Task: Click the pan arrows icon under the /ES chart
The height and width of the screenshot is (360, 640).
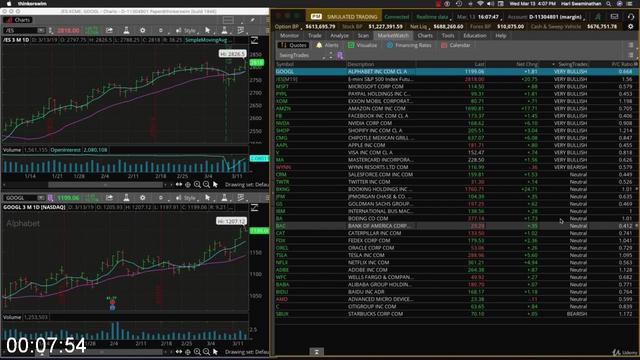Action: [x=179, y=184]
